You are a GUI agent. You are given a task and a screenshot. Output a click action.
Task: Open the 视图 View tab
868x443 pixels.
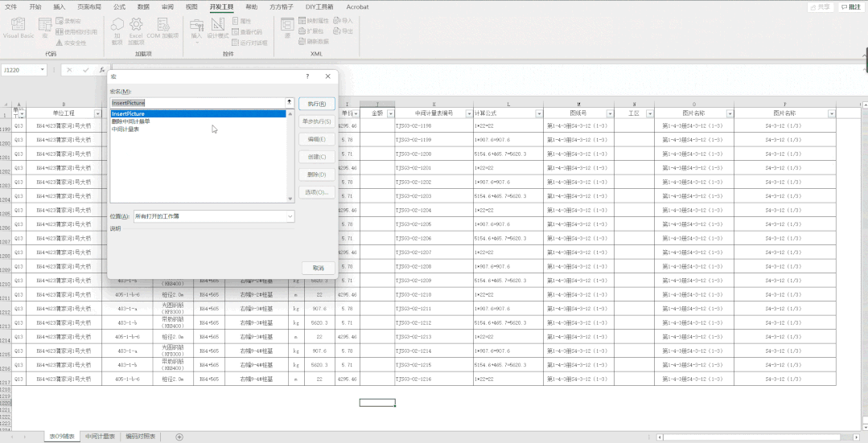[191, 7]
